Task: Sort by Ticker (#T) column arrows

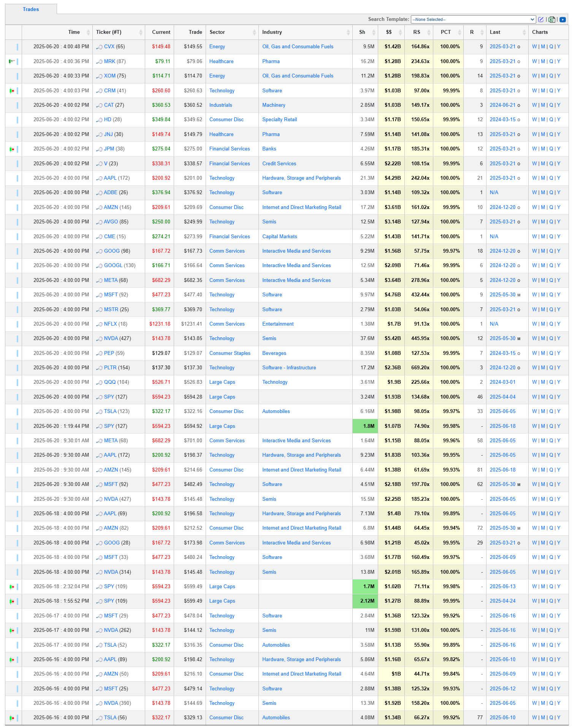Action: [x=141, y=32]
